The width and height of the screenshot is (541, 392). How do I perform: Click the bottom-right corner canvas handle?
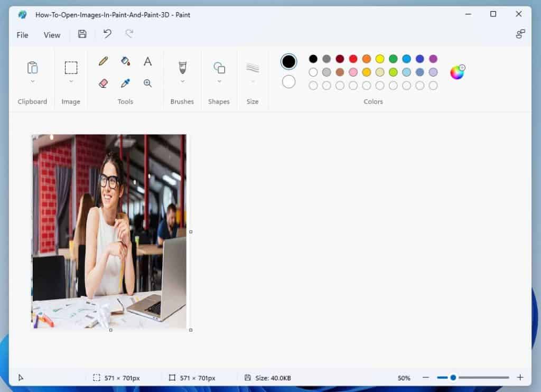coord(191,330)
